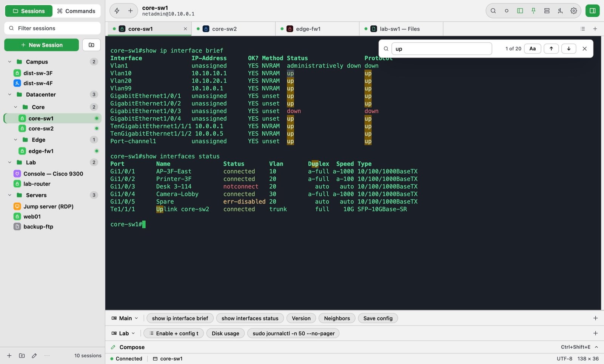Expand the Compose panel chevron
604x364 pixels.
tap(596, 347)
